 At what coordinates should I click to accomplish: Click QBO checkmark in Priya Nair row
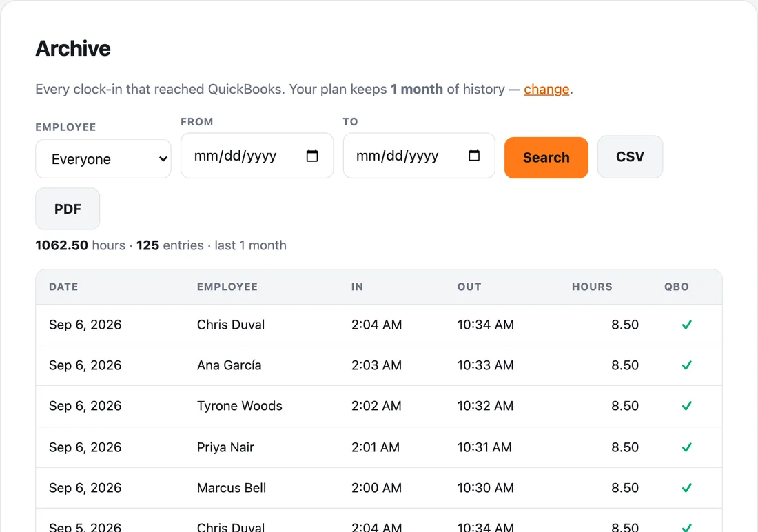pos(686,447)
